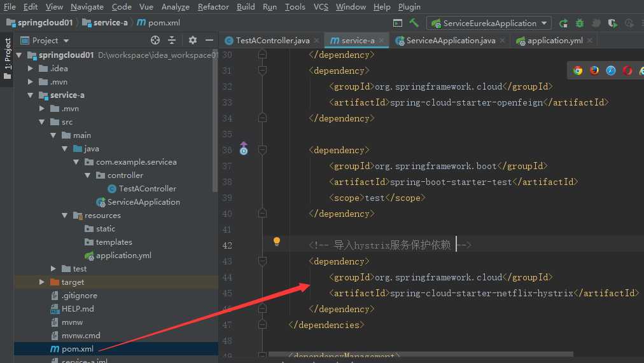Fold the dependency block at line 31
The width and height of the screenshot is (644, 363).
[262, 71]
